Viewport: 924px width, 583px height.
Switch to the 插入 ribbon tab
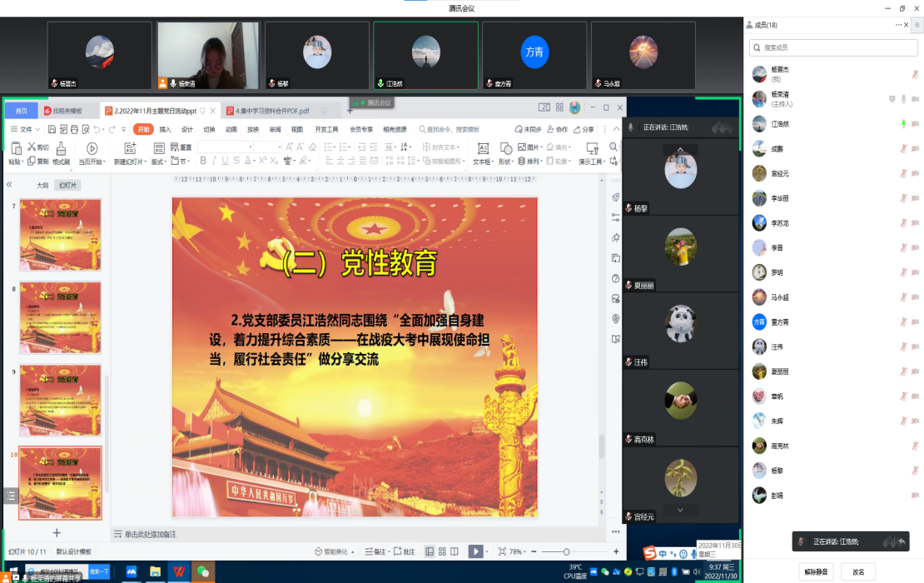166,130
